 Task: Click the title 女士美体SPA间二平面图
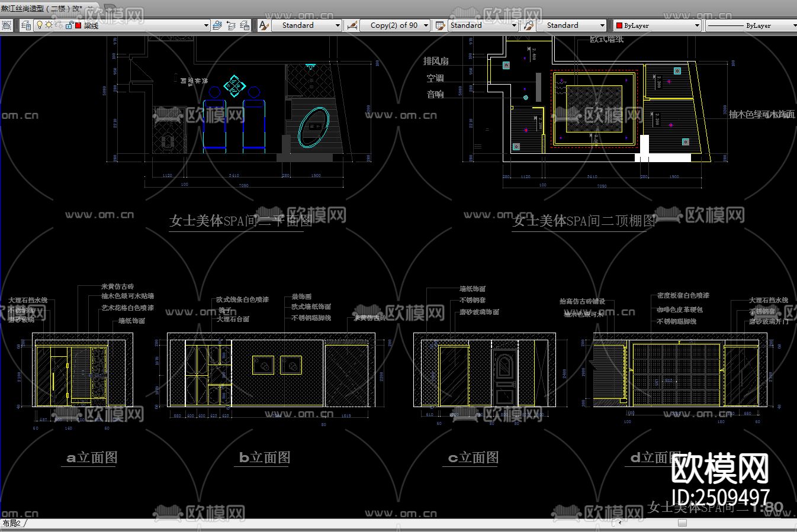tap(240, 221)
